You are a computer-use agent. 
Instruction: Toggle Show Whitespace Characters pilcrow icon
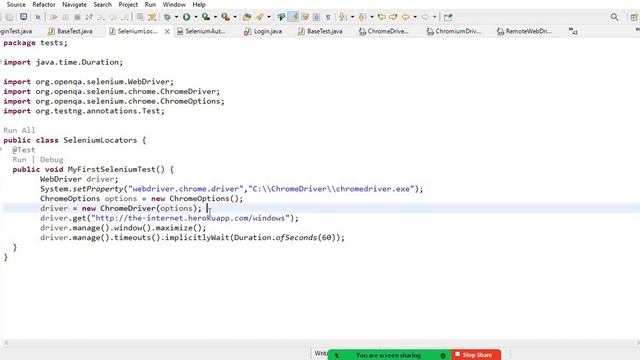pos(328,18)
